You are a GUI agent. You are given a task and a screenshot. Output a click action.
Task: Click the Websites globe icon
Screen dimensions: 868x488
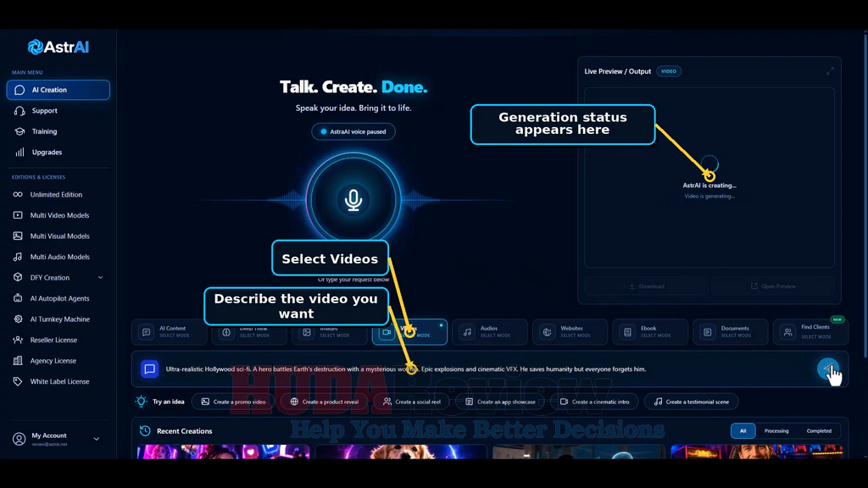tap(547, 332)
